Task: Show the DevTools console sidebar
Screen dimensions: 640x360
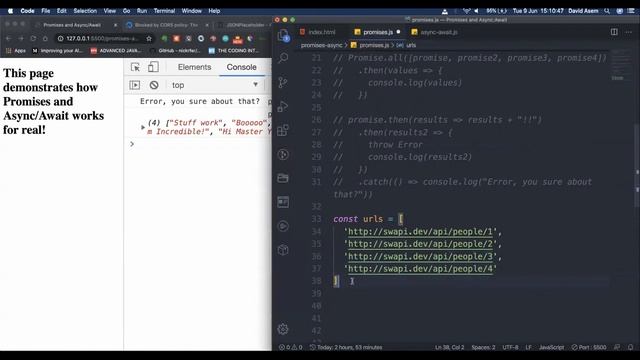Action: 135,85
